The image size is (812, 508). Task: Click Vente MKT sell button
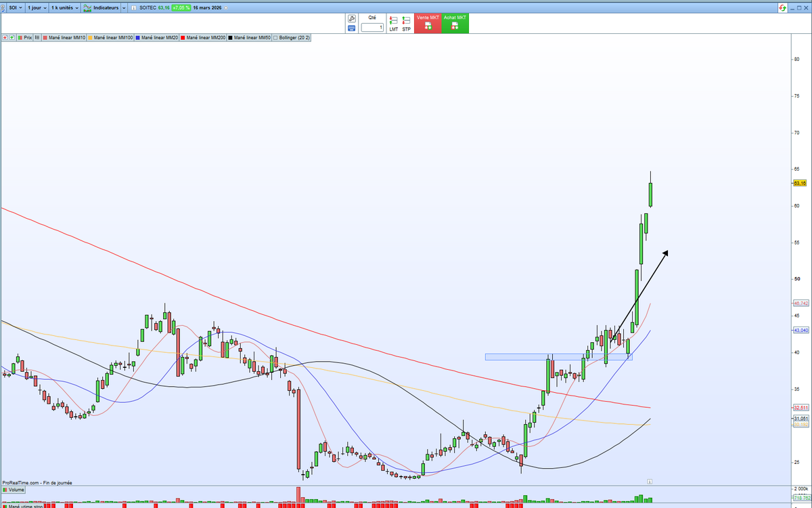[428, 23]
